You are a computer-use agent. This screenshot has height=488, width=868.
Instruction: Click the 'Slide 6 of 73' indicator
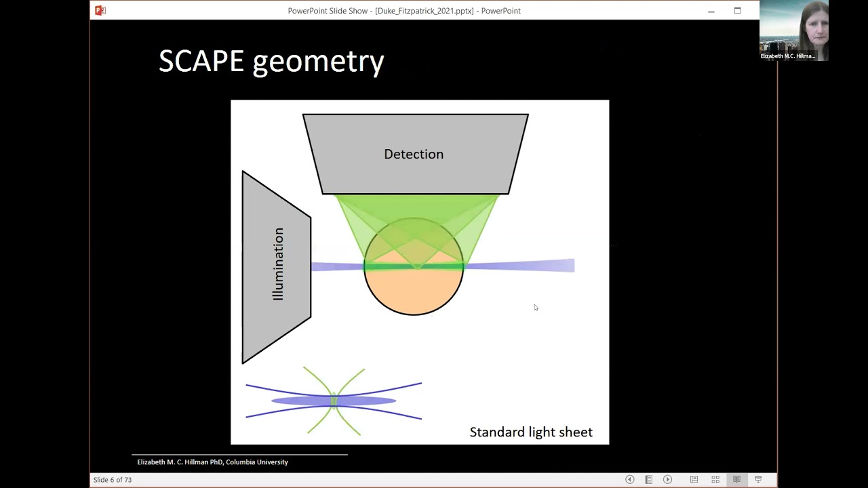(113, 480)
